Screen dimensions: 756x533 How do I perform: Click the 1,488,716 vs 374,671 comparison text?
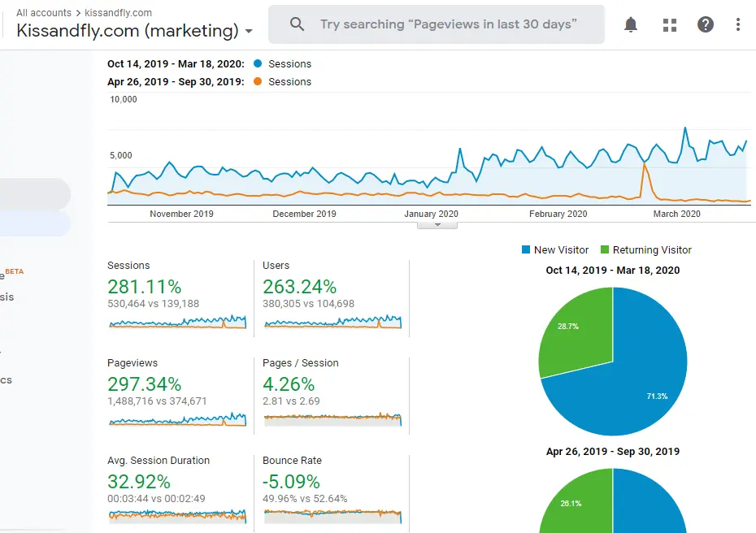pos(157,401)
